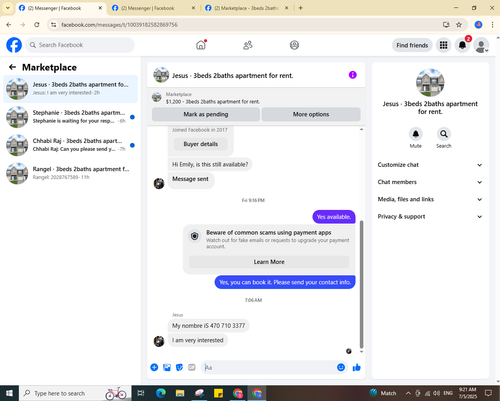Image resolution: width=500 pixels, height=401 pixels.
Task: Switch to the Marketplace browser tab
Action: click(247, 8)
